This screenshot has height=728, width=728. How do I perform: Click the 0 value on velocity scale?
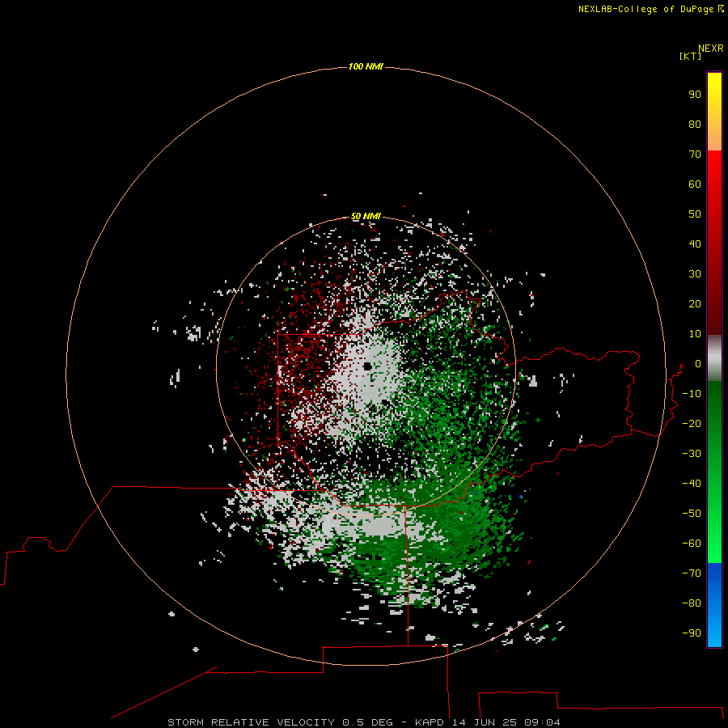(x=698, y=363)
